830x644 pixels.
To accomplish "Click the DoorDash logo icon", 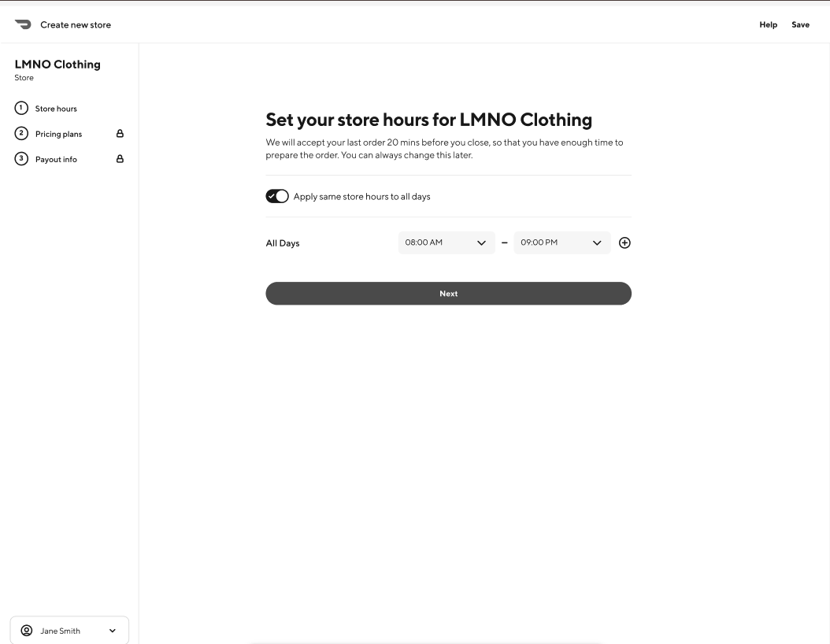I will (x=23, y=24).
